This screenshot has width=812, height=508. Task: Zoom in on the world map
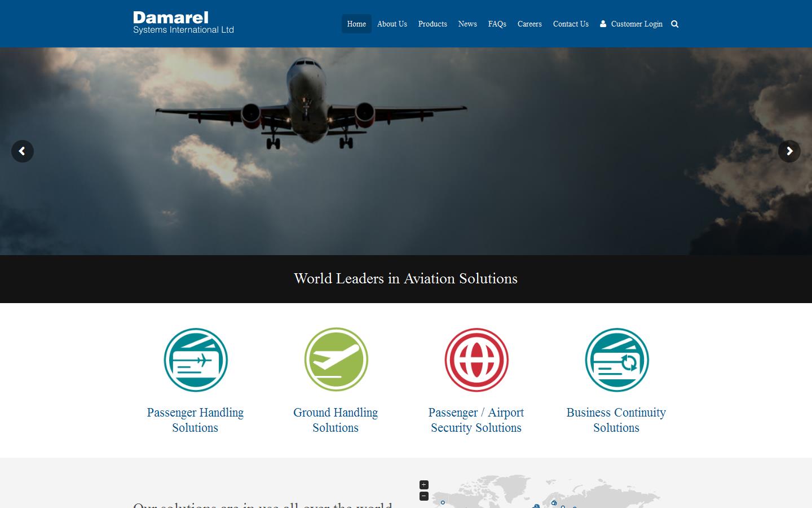[423, 484]
